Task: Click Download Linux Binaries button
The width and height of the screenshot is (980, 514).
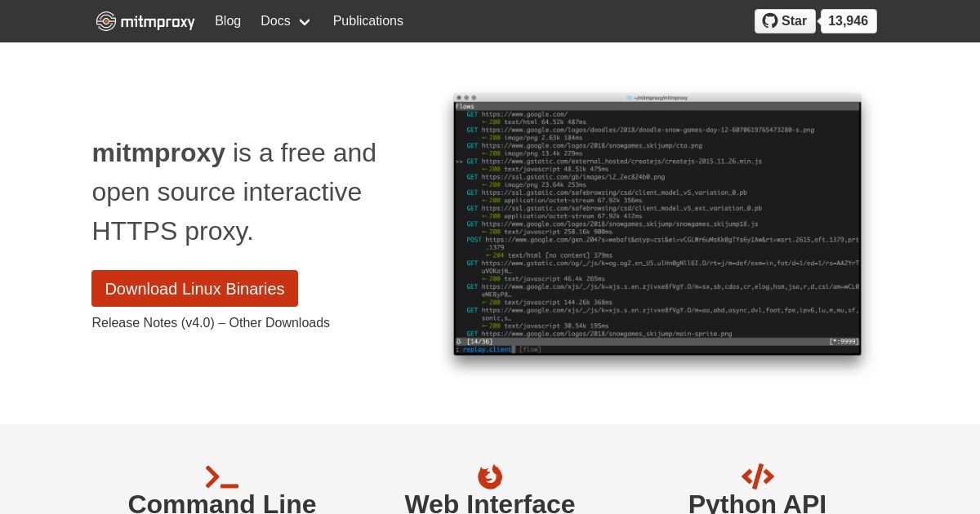Action: 194,289
